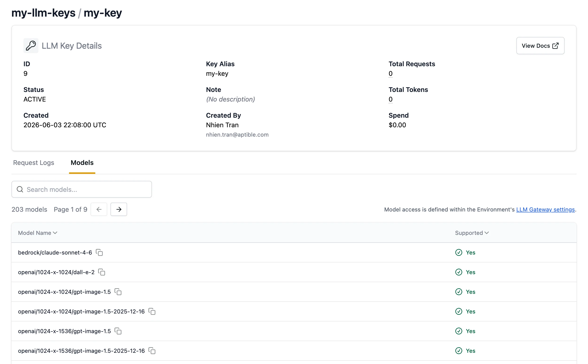
Task: Switch to Request Logs tab
Action: (x=33, y=163)
